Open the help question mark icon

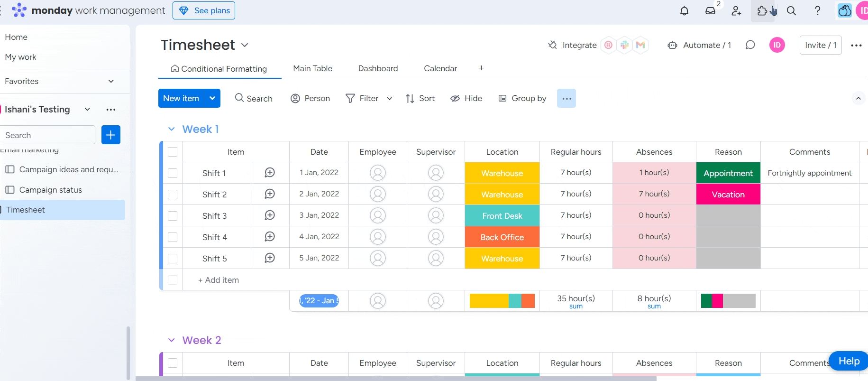click(817, 10)
